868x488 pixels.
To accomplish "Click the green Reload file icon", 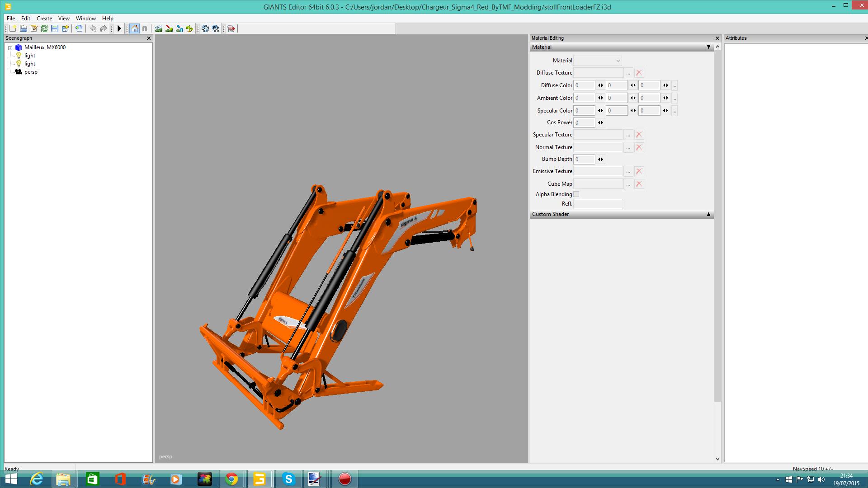I will 44,28.
